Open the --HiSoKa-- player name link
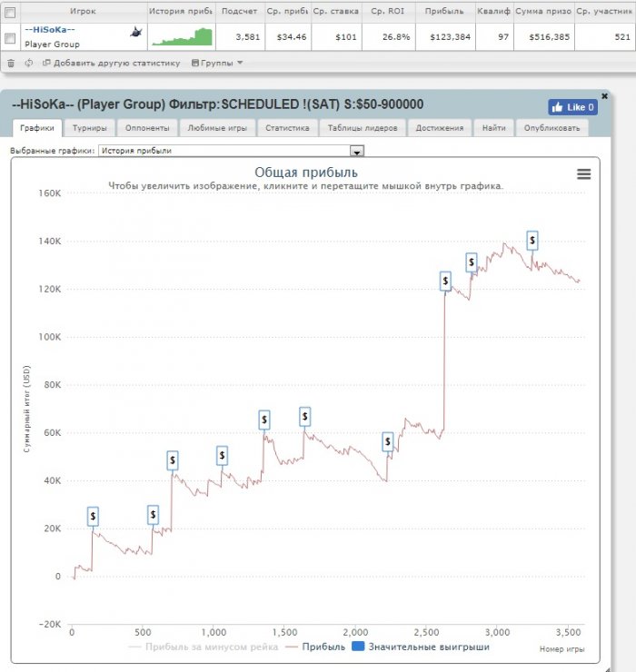 pyautogui.click(x=50, y=30)
